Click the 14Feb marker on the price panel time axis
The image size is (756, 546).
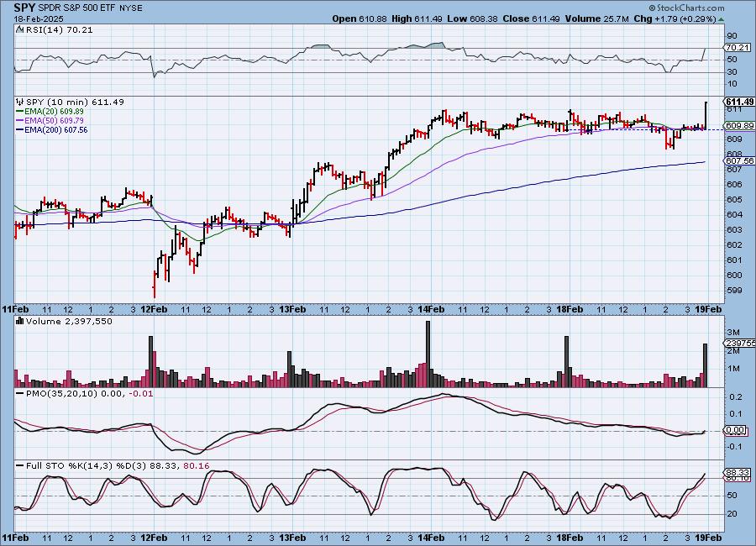(x=431, y=309)
